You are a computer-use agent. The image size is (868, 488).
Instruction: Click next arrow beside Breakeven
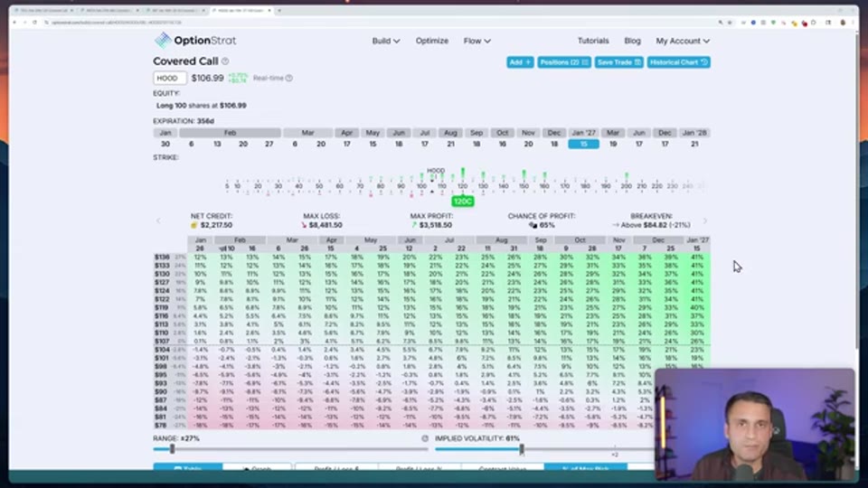[704, 221]
